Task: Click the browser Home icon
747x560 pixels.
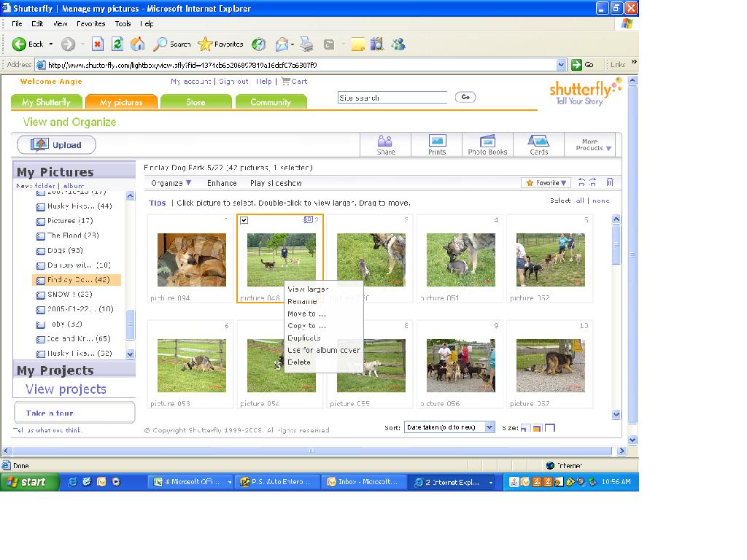Action: (x=137, y=44)
